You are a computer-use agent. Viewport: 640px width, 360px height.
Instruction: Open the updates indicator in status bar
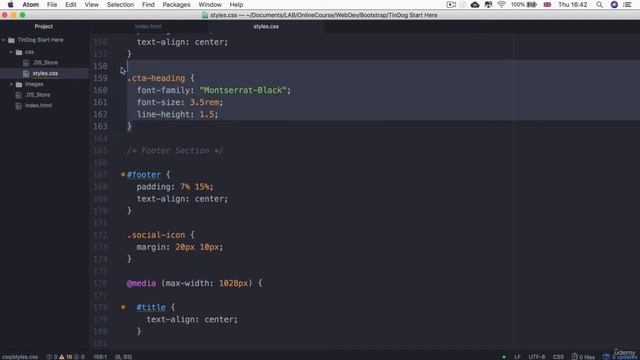(619, 357)
